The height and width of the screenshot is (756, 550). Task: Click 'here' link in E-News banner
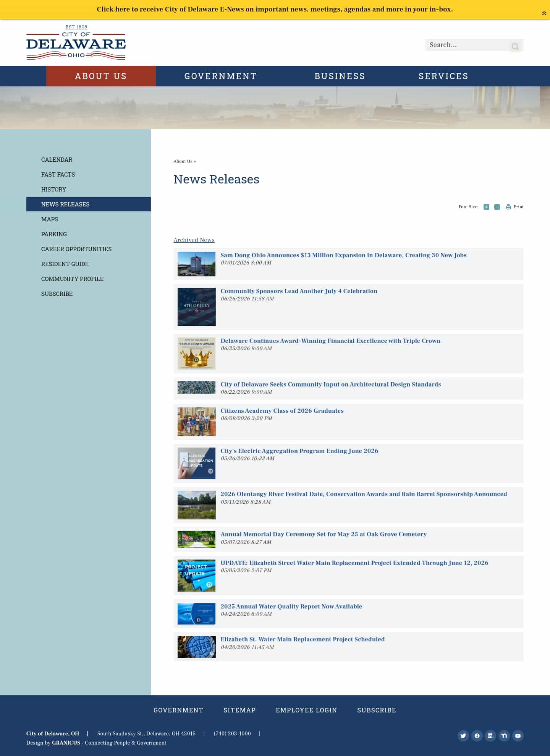tap(123, 9)
